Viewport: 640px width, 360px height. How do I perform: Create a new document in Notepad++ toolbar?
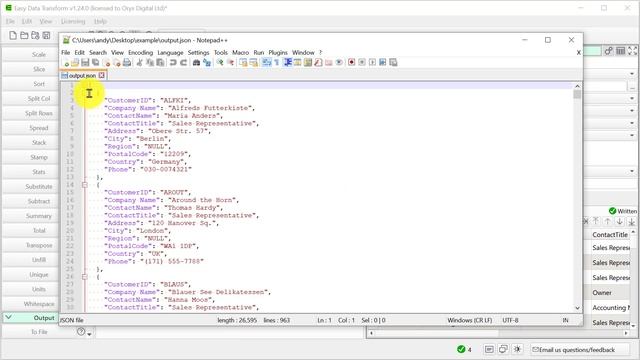67,62
